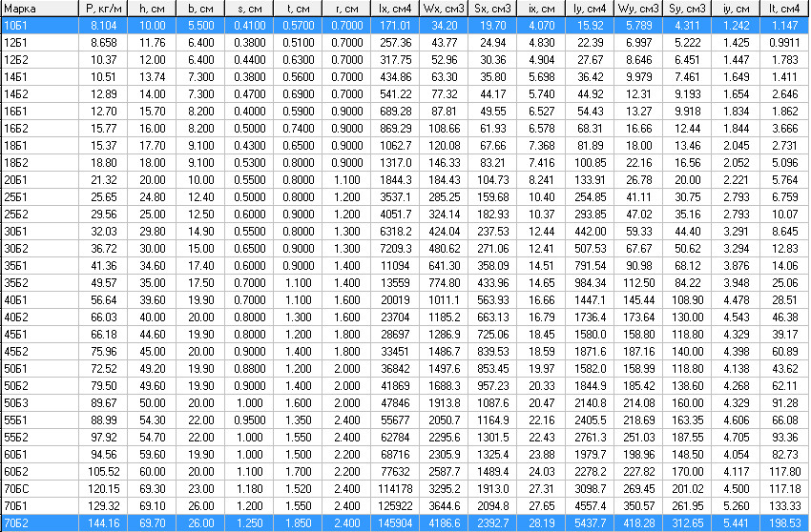Click It value 198.53 in 70Б2 row
Image resolution: width=811 pixels, height=532 pixels.
tap(784, 523)
